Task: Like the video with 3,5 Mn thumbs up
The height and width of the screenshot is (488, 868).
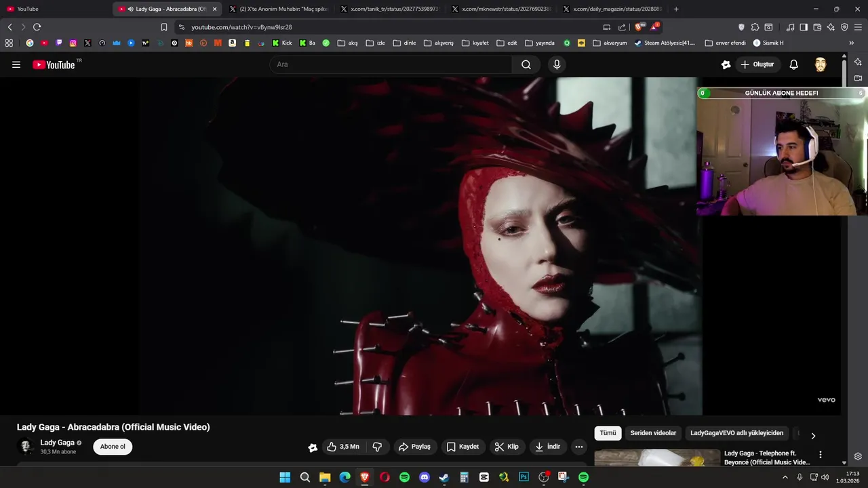Action: tap(343, 447)
